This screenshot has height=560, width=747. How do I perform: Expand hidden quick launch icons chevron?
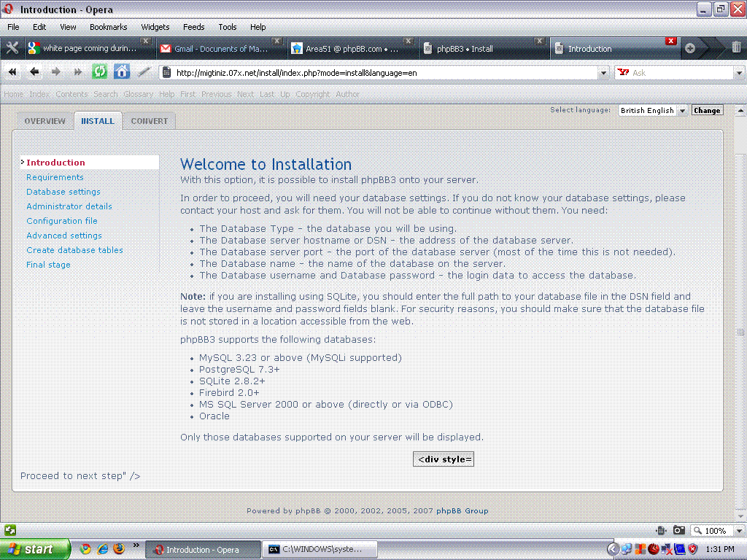[x=136, y=545]
